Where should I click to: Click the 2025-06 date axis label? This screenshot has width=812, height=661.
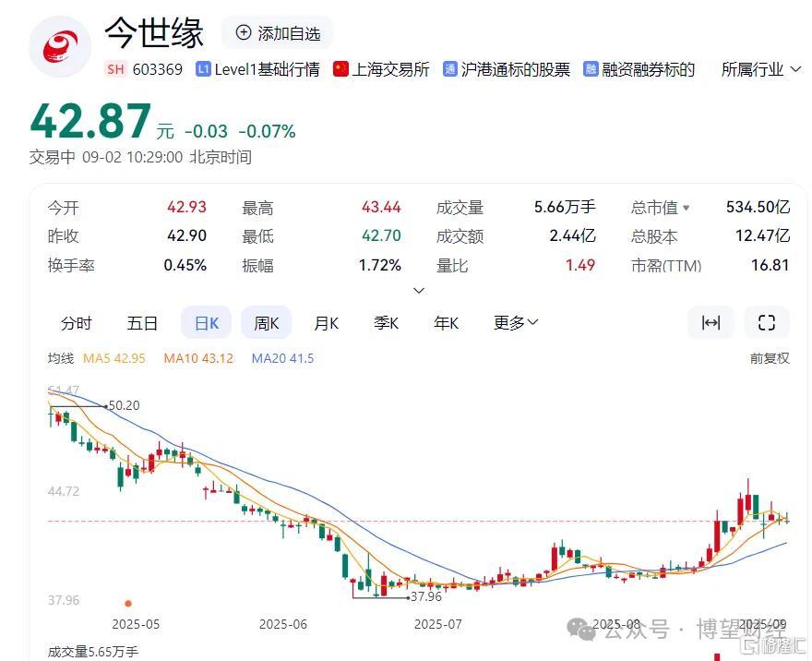coord(283,624)
